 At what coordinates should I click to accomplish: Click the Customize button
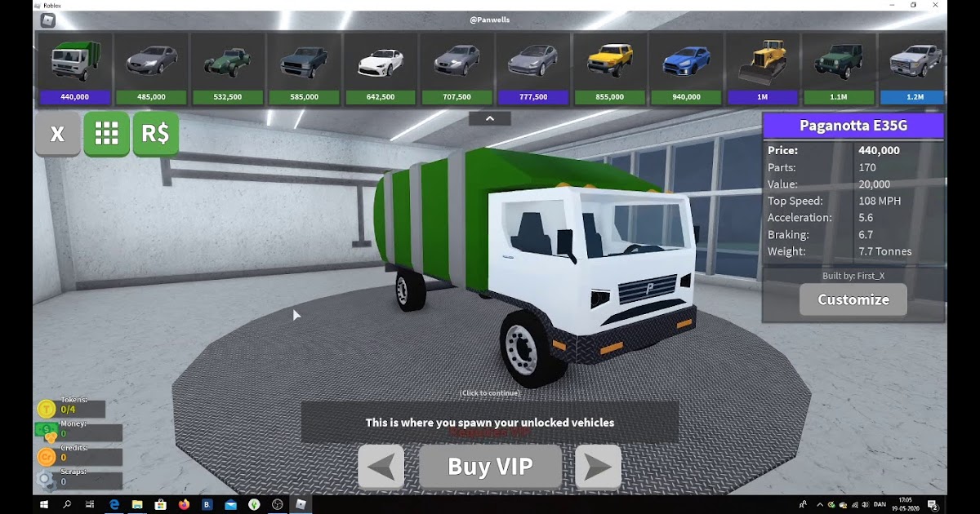(x=853, y=299)
